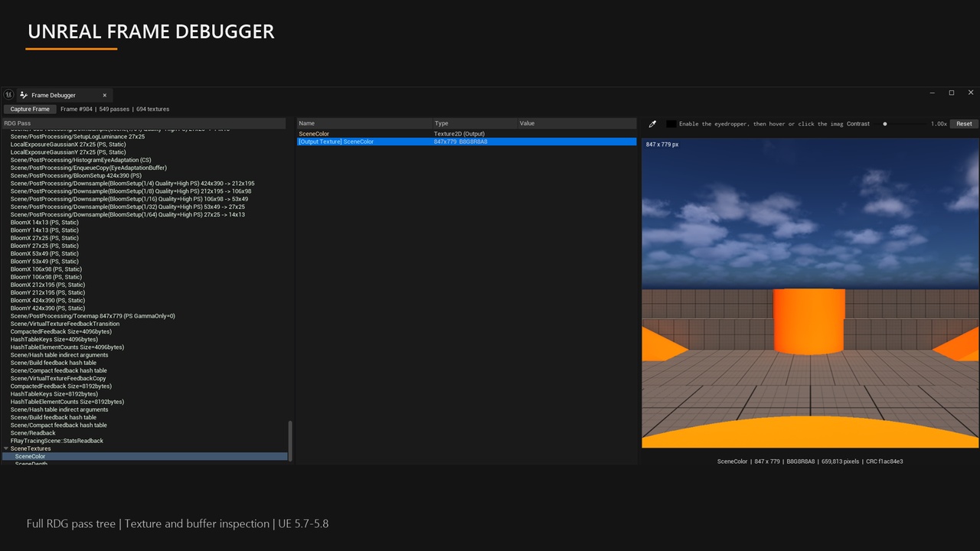Click the Capture Frame button
The height and width of the screenshot is (551, 980).
pos(30,109)
